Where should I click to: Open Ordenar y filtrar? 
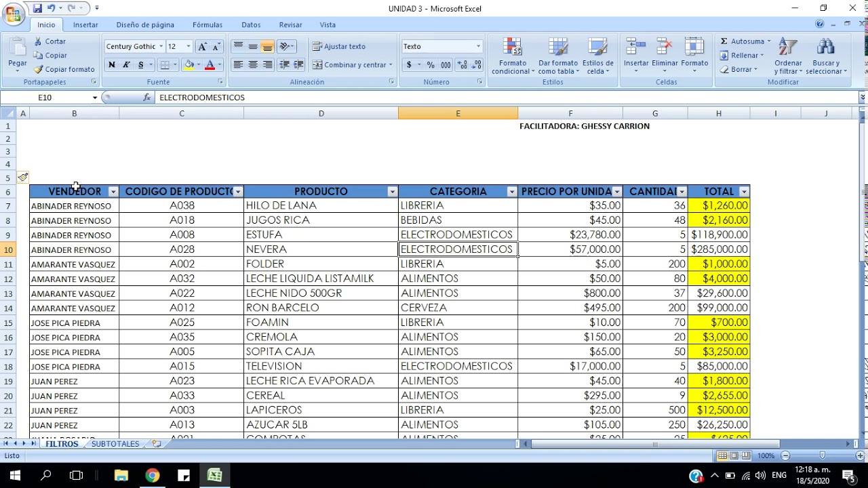point(788,56)
